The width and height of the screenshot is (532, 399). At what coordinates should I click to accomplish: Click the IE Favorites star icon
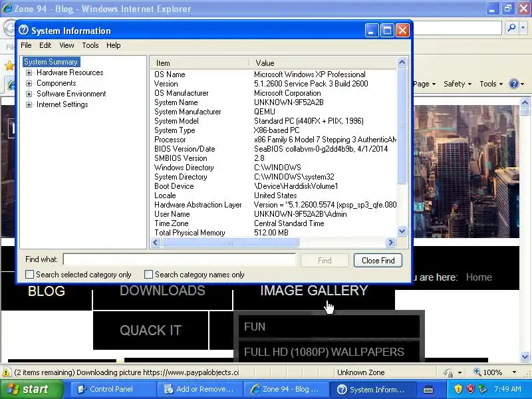pyautogui.click(x=9, y=65)
